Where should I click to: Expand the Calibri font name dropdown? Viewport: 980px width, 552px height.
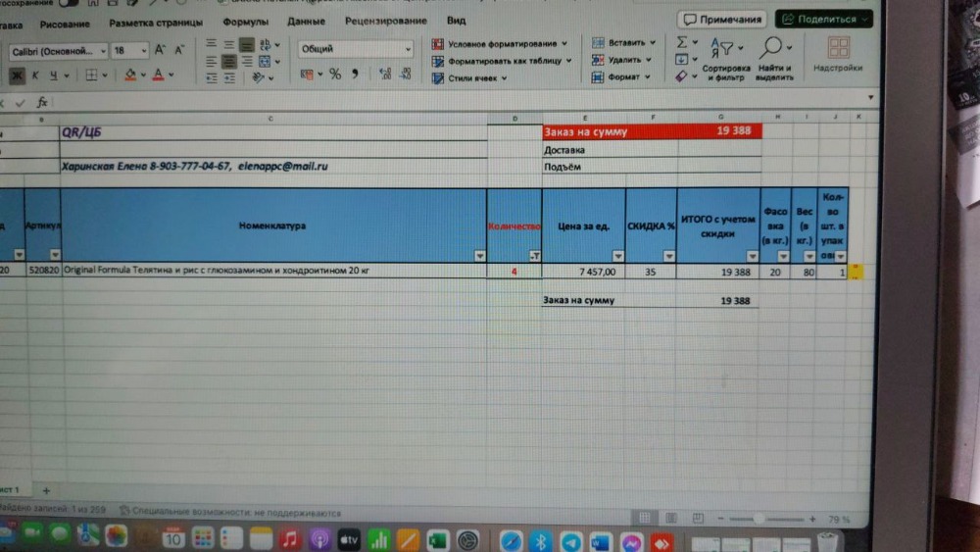[x=102, y=50]
